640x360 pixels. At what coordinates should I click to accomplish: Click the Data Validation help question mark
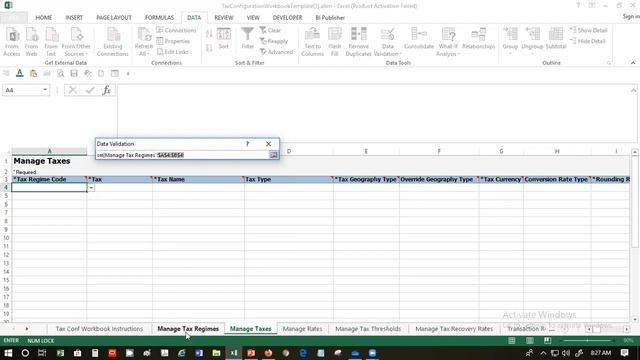point(247,144)
